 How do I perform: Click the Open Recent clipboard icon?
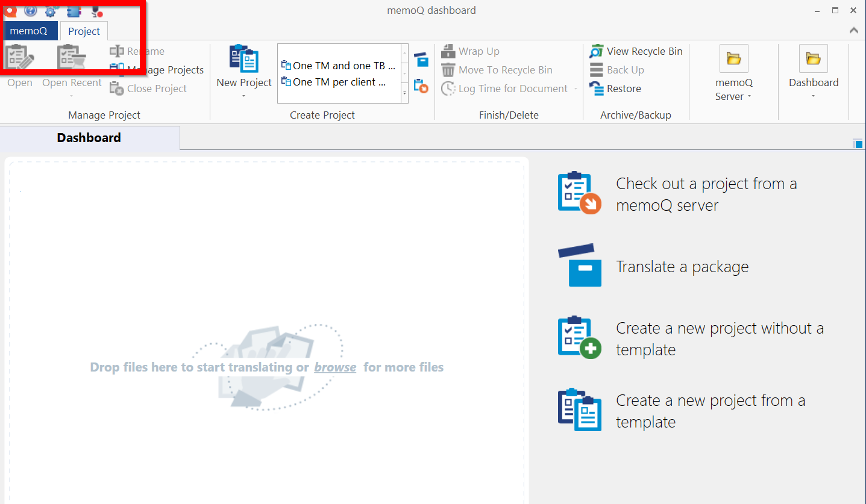pyautogui.click(x=72, y=58)
